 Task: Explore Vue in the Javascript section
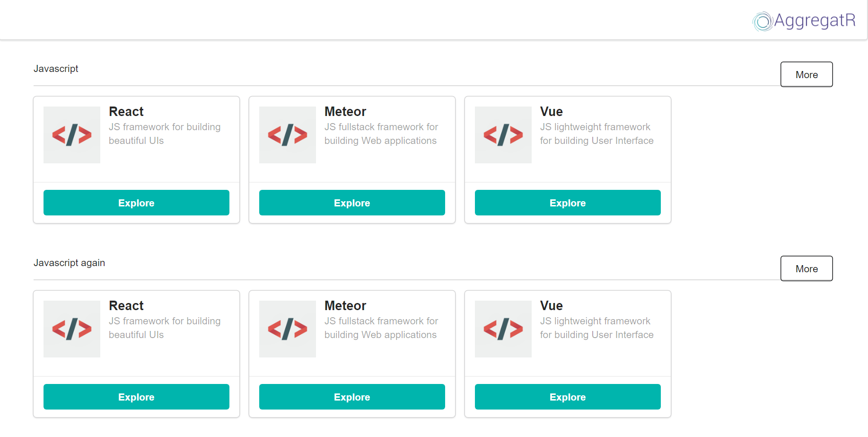(568, 203)
